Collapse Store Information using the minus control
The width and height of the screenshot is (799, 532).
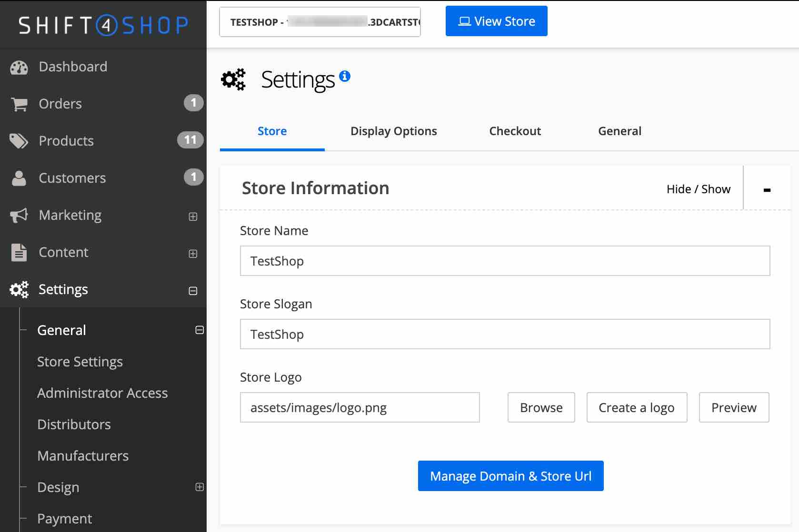(767, 188)
